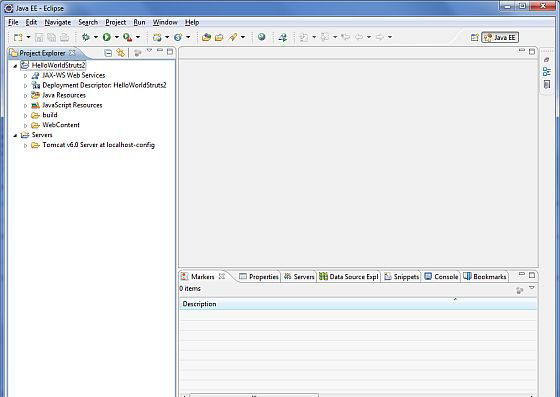Collapse the HelloWorldStruts2 project node
The height and width of the screenshot is (397, 560).
pos(15,66)
